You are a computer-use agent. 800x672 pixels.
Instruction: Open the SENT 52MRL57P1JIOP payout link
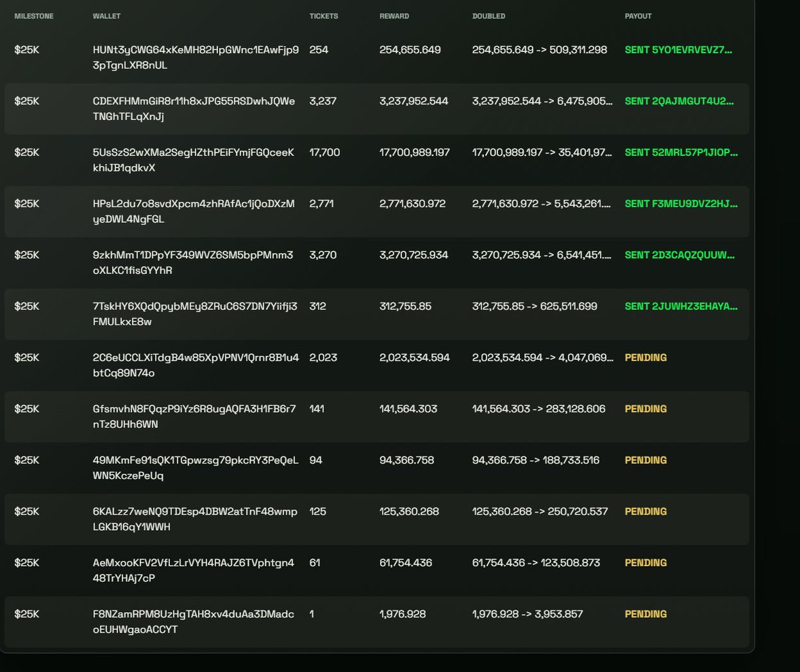[681, 153]
